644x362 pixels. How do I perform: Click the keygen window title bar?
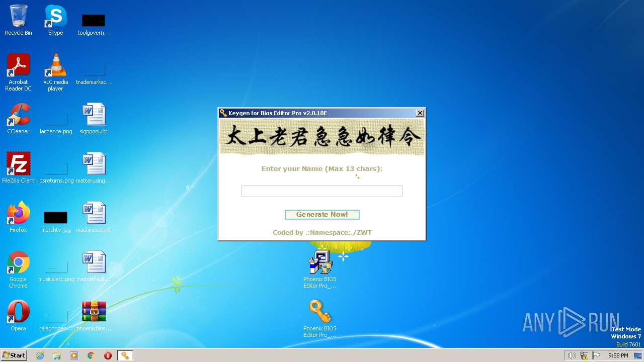(322, 113)
